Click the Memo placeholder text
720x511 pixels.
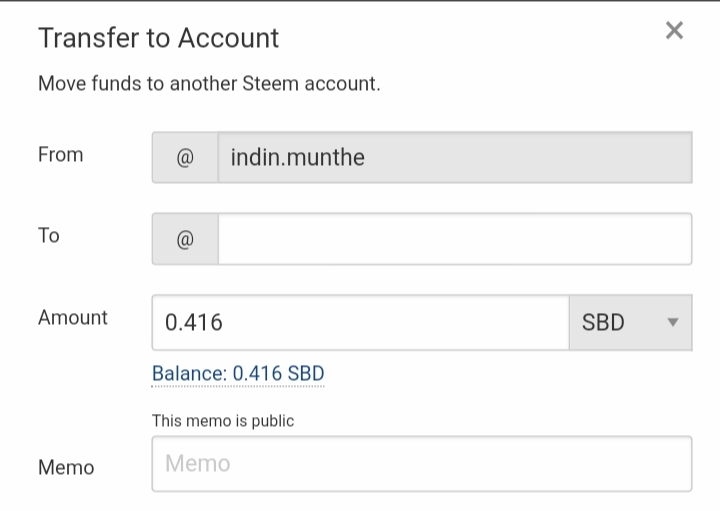198,464
